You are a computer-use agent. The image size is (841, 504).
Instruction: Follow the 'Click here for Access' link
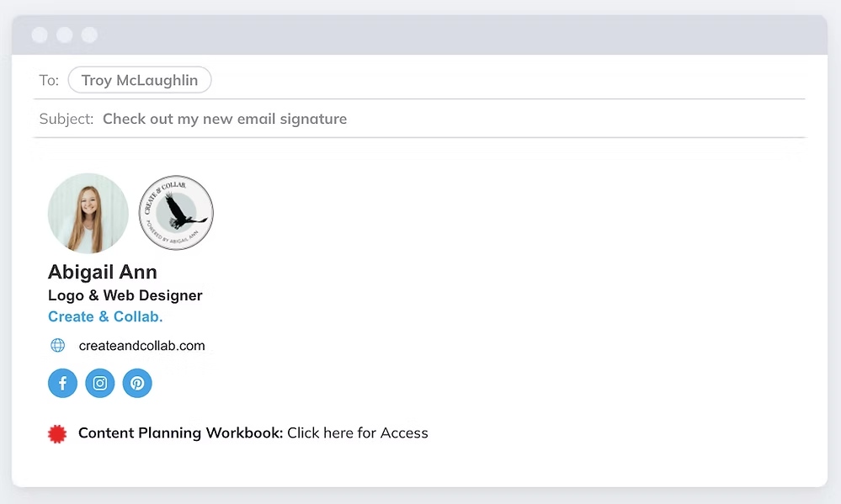pos(357,432)
